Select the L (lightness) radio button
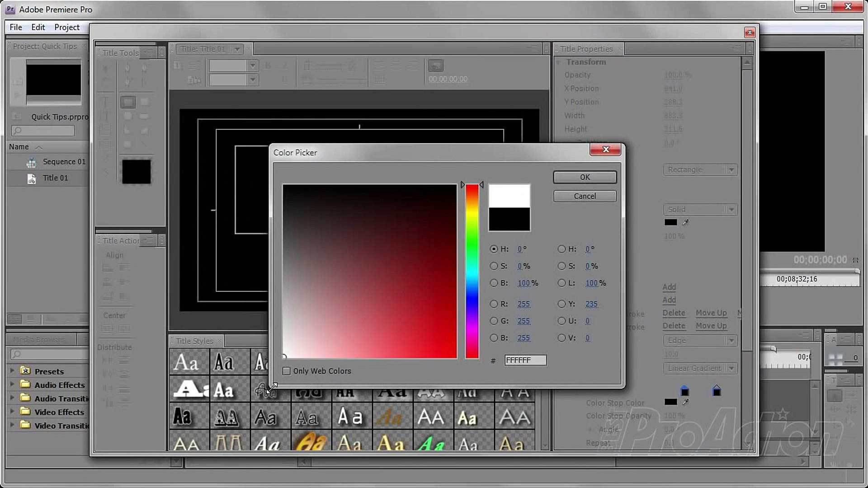This screenshot has width=868, height=488. (561, 283)
